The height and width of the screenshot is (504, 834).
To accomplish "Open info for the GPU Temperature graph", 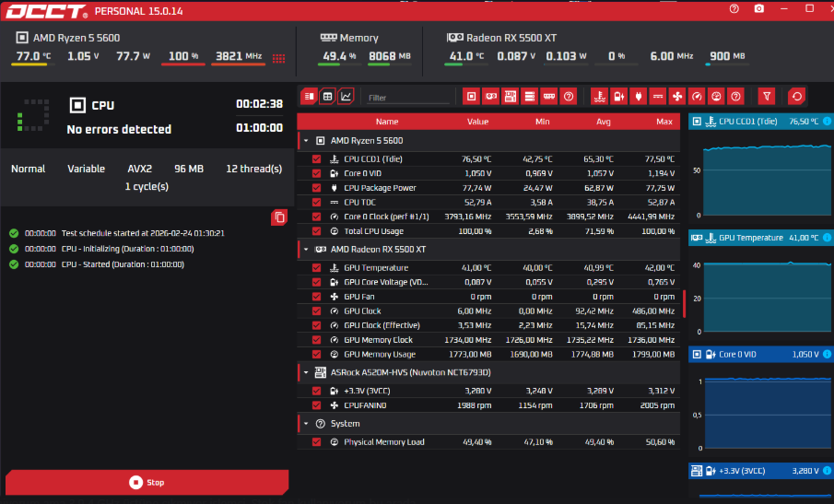I will coord(827,238).
